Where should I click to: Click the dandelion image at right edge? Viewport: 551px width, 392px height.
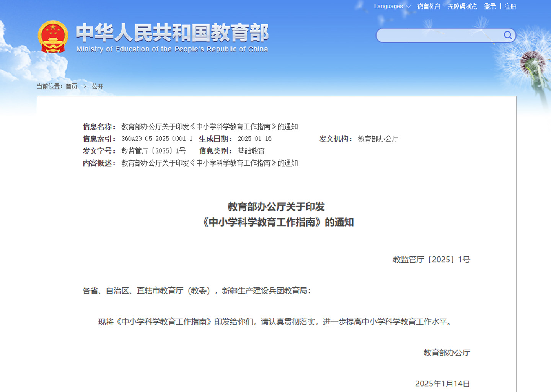(x=534, y=63)
